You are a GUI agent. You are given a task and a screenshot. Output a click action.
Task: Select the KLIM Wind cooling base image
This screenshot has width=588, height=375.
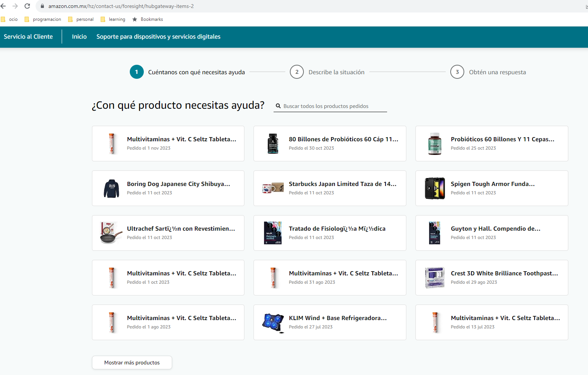click(x=273, y=322)
